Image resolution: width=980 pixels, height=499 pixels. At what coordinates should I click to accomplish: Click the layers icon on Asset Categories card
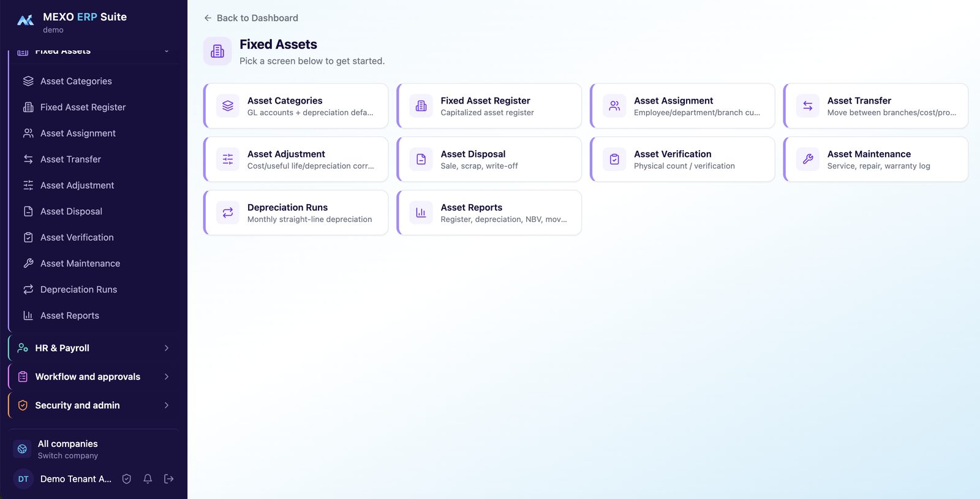pos(228,106)
